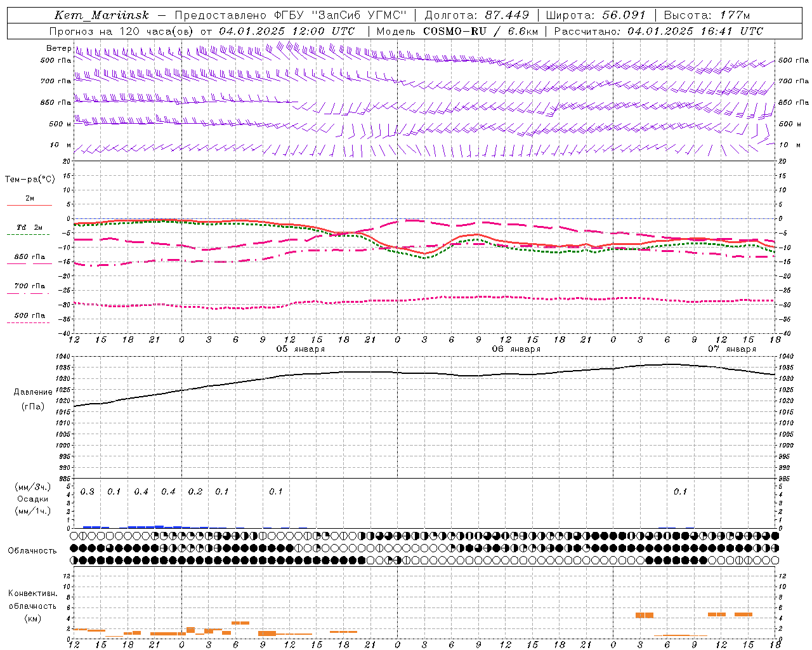Click the Облачность cloud cover label

(32, 551)
